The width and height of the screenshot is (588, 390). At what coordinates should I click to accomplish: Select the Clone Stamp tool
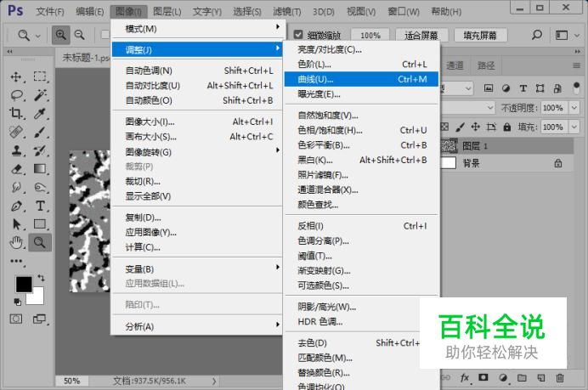coord(16,150)
